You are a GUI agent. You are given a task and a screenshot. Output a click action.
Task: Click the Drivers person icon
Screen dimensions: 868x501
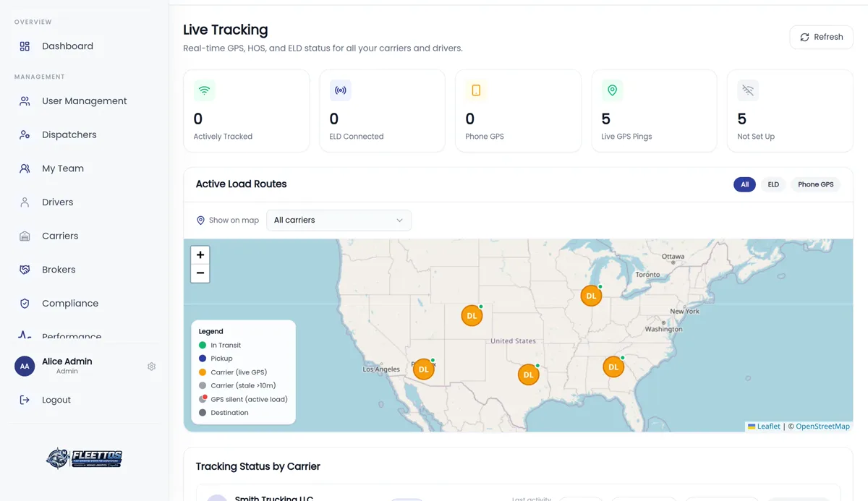[25, 202]
